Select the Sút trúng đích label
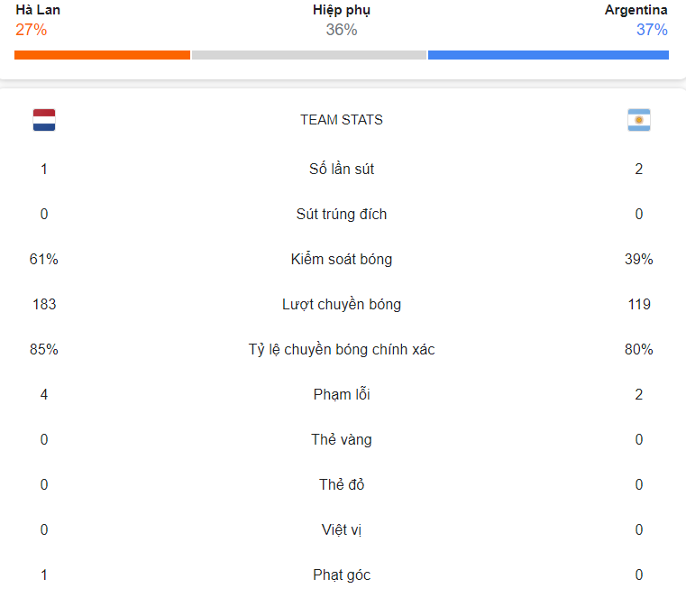This screenshot has height=616, width=686. (x=342, y=214)
